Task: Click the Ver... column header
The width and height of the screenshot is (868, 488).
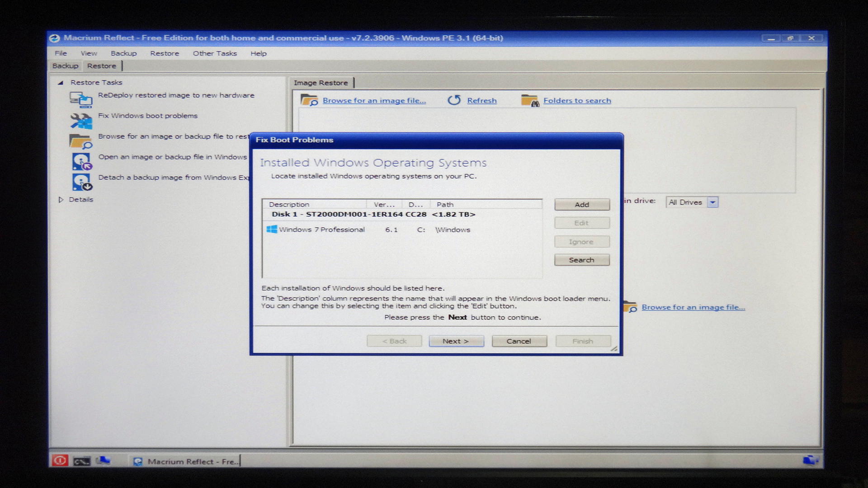Action: [384, 204]
